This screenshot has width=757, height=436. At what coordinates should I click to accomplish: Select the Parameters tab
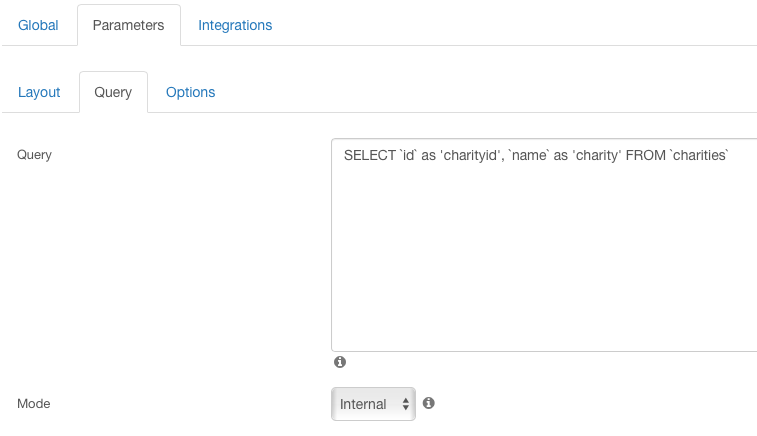128,25
